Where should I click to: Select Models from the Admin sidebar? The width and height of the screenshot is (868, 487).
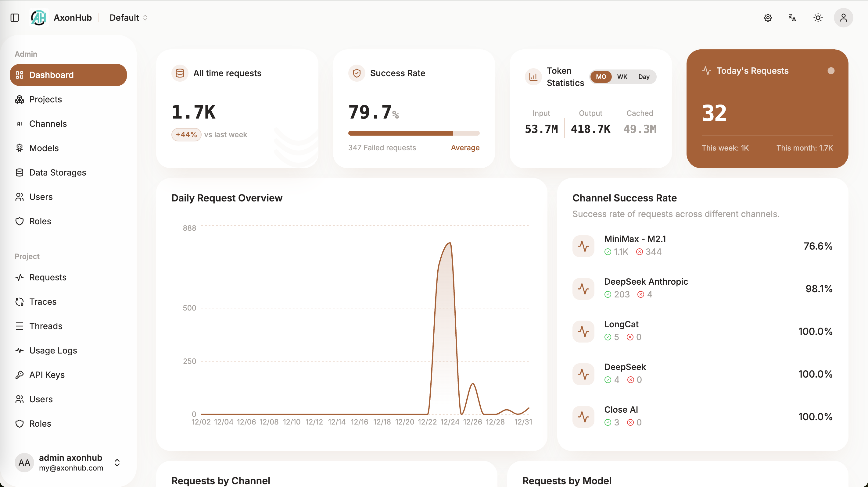point(44,148)
